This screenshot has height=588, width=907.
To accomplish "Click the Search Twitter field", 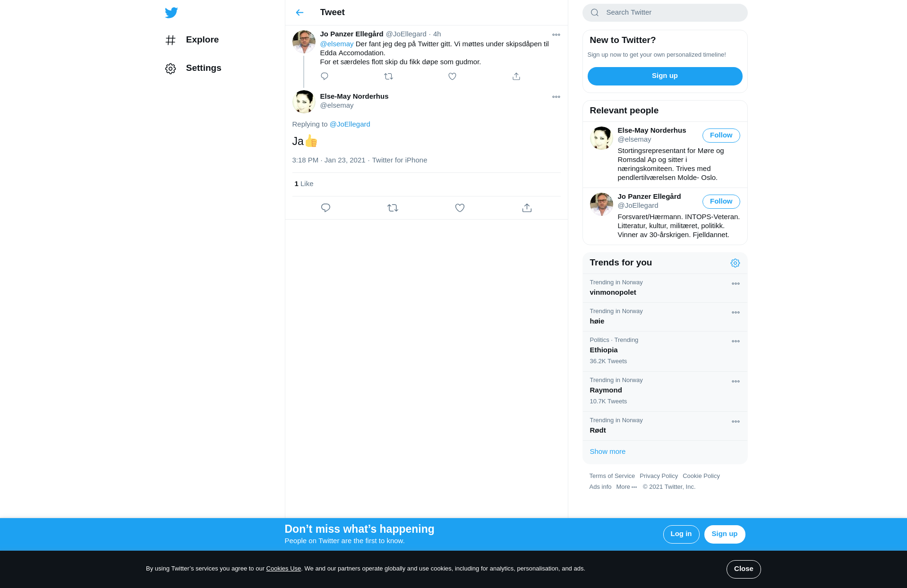I will click(665, 13).
